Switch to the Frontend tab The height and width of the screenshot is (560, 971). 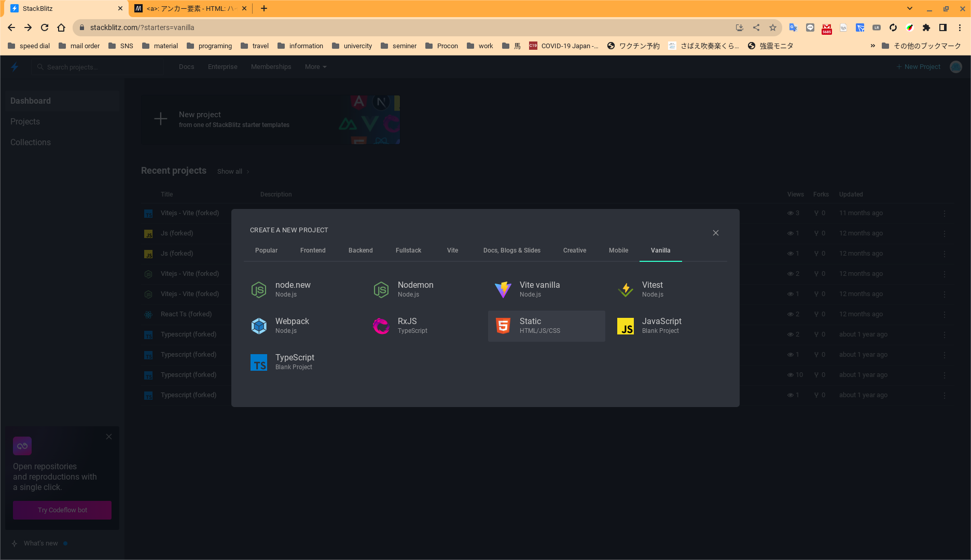[313, 250]
